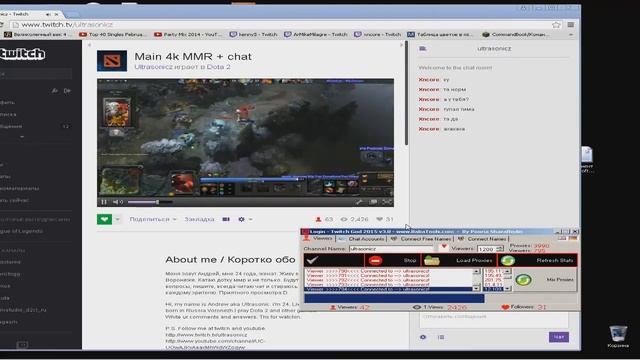
Task: Click the purple message icon beside Закладка
Action: coord(226,219)
